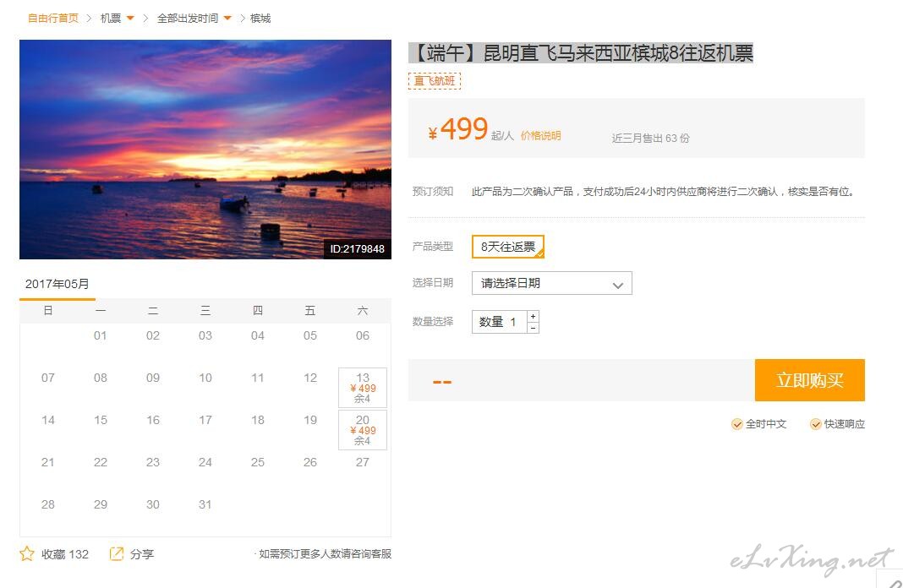This screenshot has height=588, width=903.
Task: Click the 预订须知 label
Action: [x=433, y=192]
